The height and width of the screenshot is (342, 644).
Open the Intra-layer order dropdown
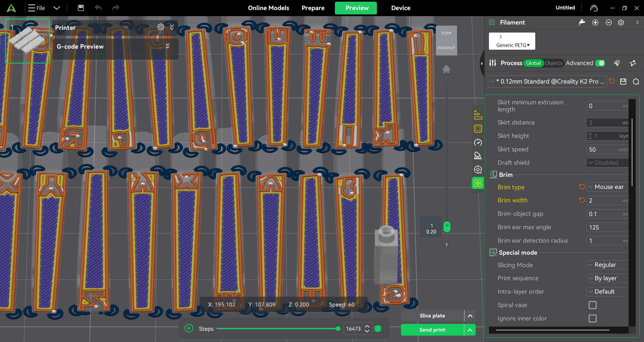point(607,292)
